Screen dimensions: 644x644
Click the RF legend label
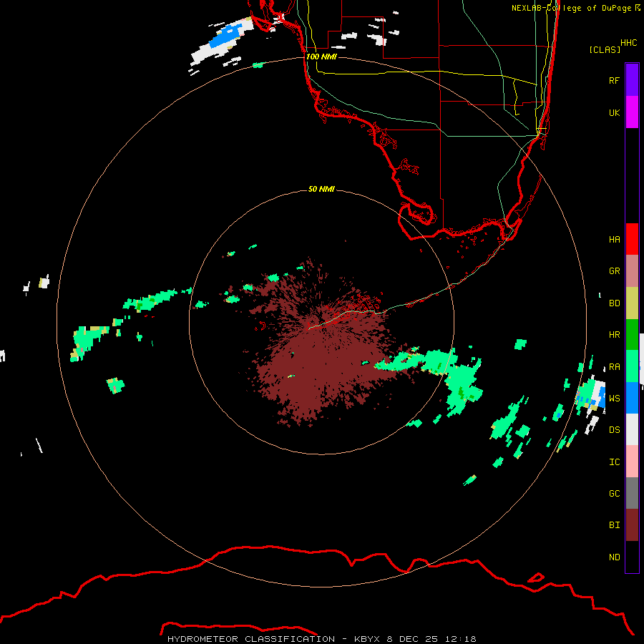[614, 80]
